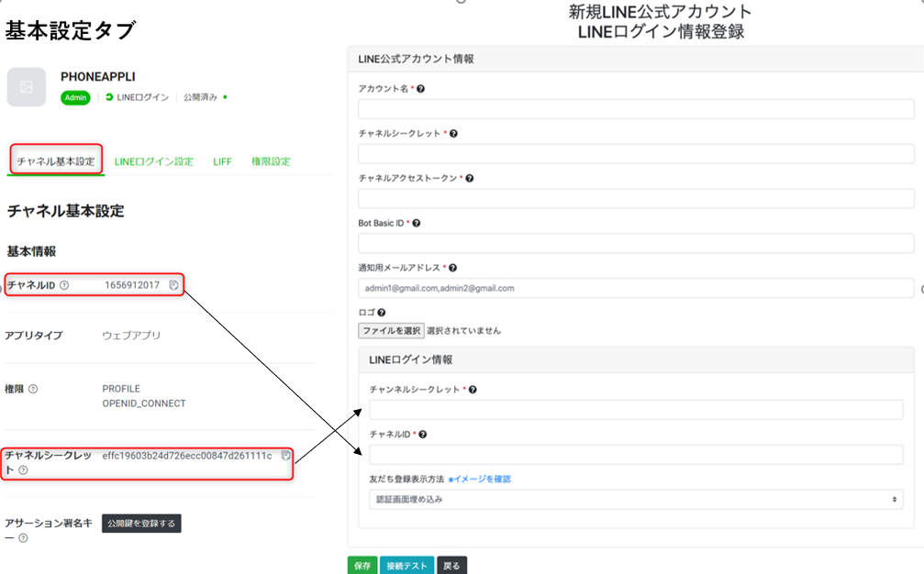Click 選択されていません file status text
924x574 pixels.
point(463,331)
